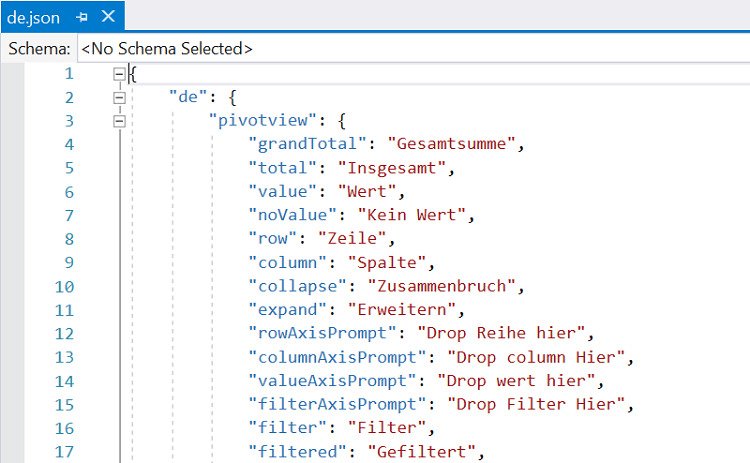Click line number 4 in the gutter
Image resolution: width=750 pixels, height=463 pixels.
[x=69, y=144]
